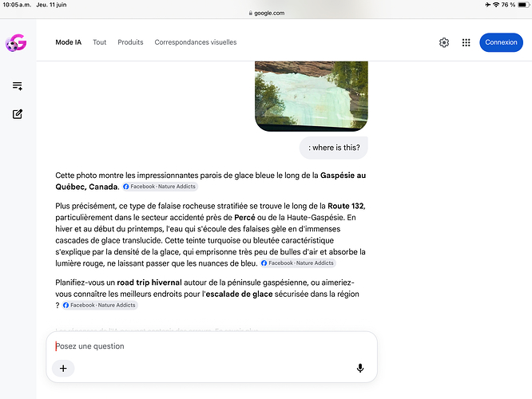Open Facebook Nature Addicts source after Québec, Canada

click(x=160, y=187)
